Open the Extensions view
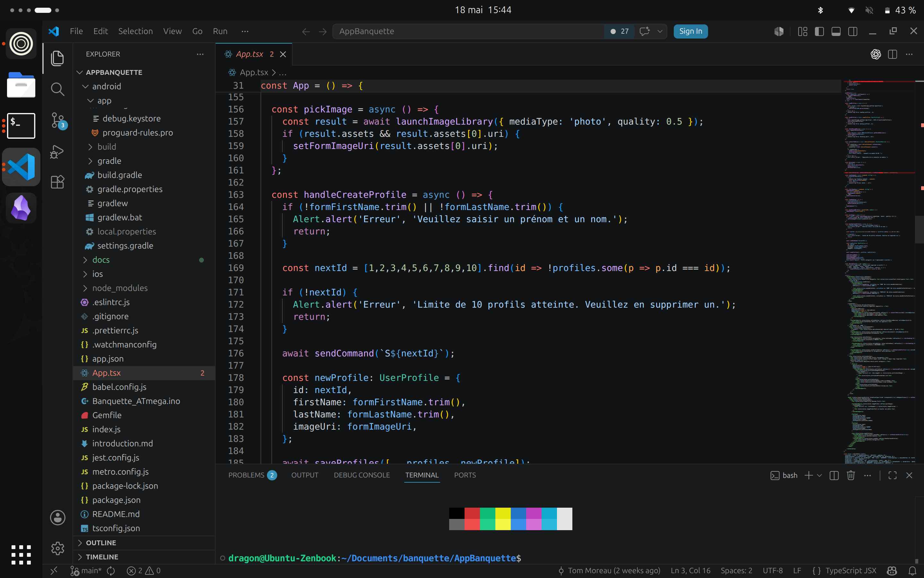Viewport: 924px width, 578px height. (x=57, y=182)
